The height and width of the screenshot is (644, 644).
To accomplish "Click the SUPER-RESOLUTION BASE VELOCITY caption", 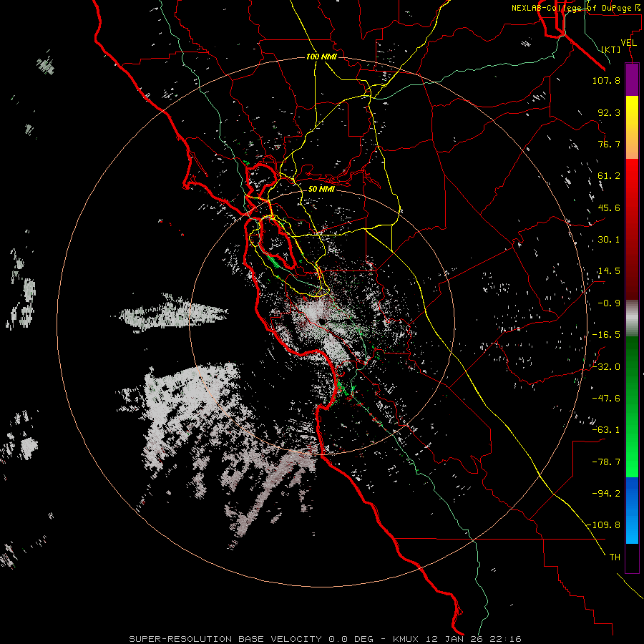I will pyautogui.click(x=326, y=639).
